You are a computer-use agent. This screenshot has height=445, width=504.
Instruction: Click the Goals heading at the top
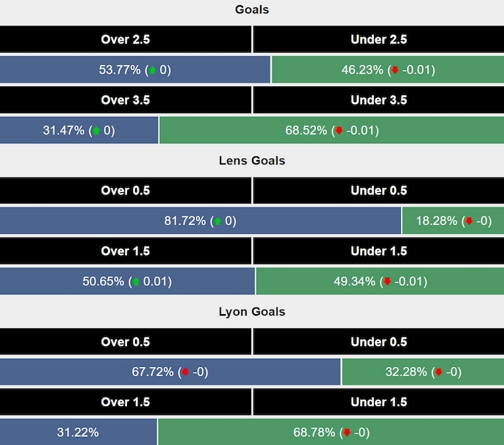[x=252, y=9]
